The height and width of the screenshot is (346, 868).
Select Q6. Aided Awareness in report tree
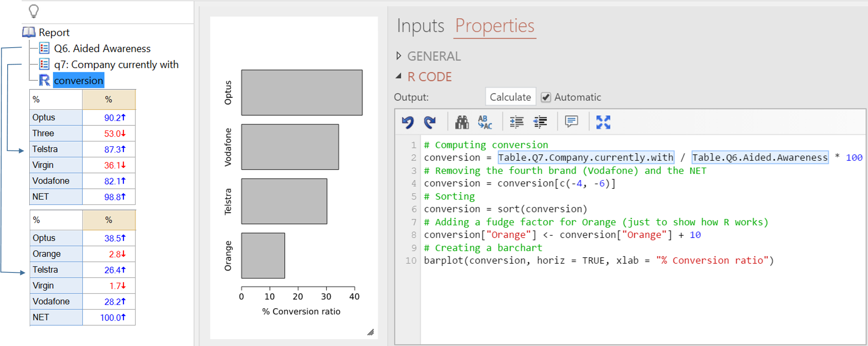click(x=102, y=48)
